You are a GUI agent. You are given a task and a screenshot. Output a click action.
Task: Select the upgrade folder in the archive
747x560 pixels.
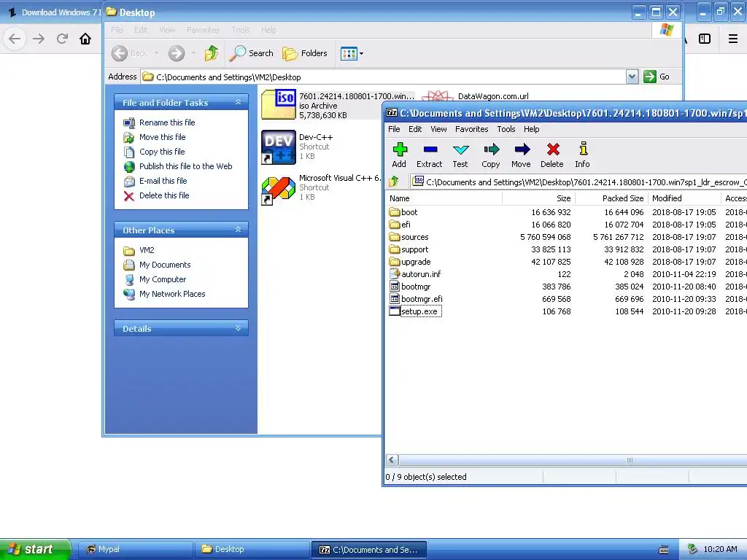(x=410, y=262)
